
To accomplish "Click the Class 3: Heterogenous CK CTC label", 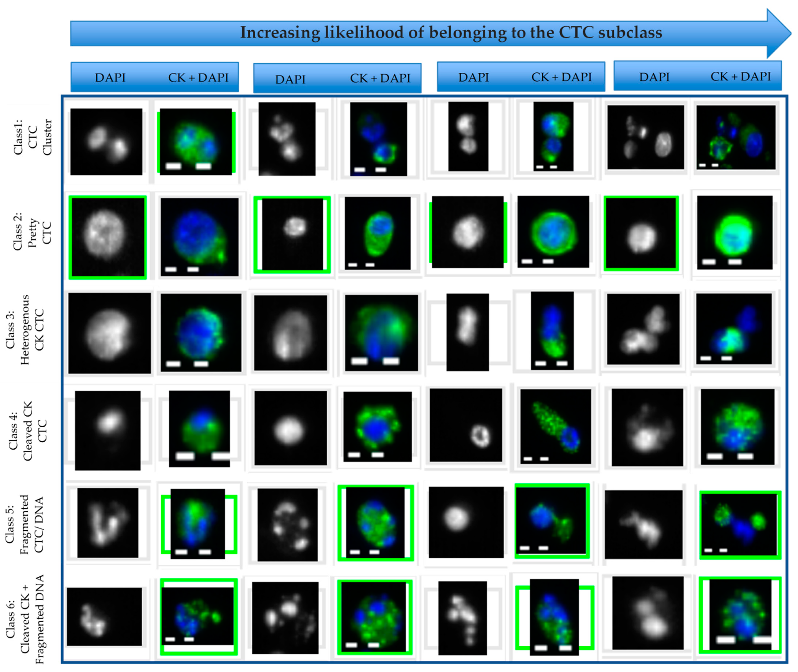I will (x=25, y=330).
